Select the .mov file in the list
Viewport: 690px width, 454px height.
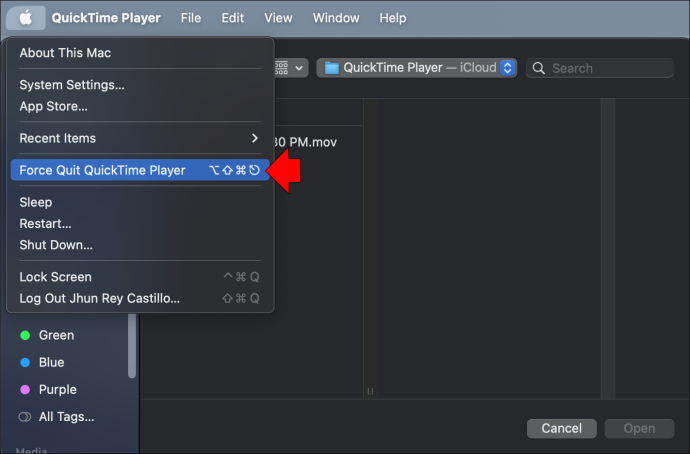pyautogui.click(x=305, y=142)
